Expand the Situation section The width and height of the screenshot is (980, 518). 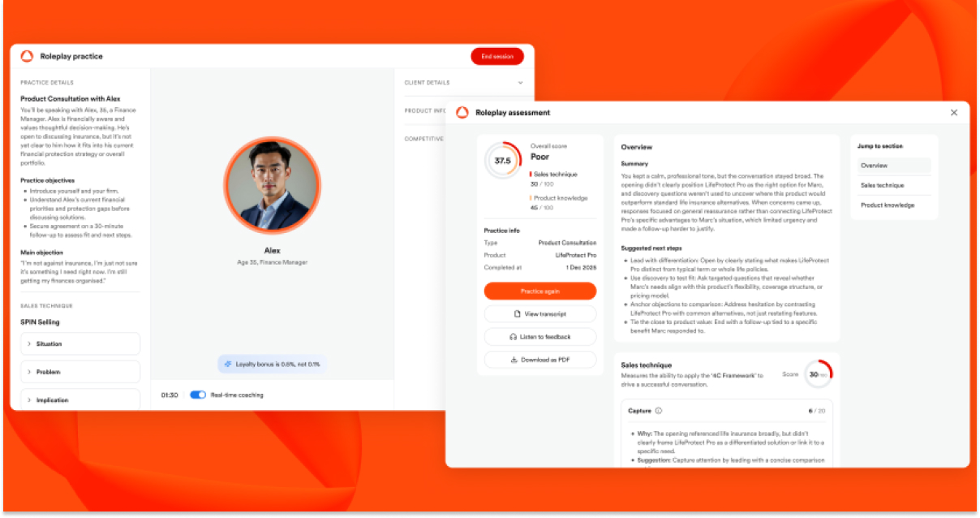coord(80,344)
